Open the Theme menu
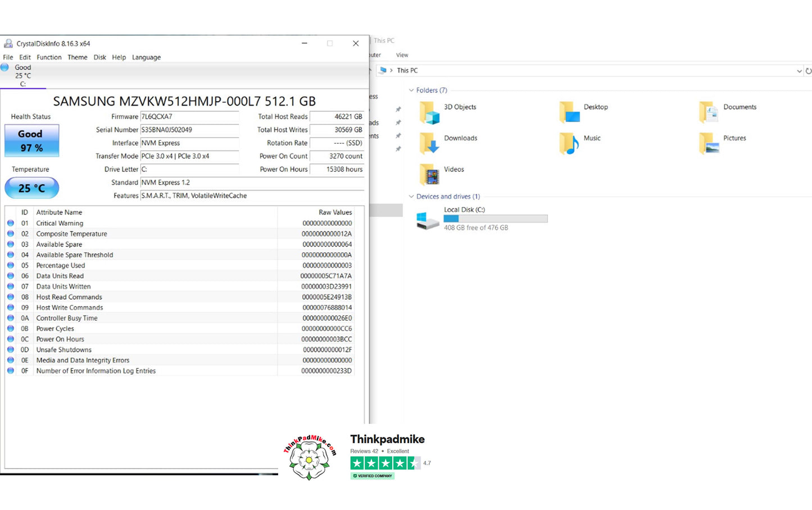Image resolution: width=812 pixels, height=510 pixels. point(78,57)
